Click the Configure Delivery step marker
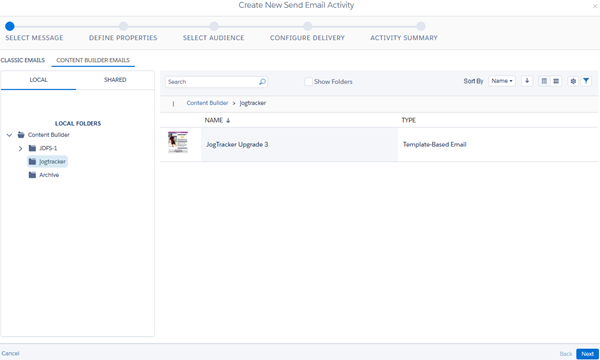This screenshot has width=600, height=360. click(308, 26)
